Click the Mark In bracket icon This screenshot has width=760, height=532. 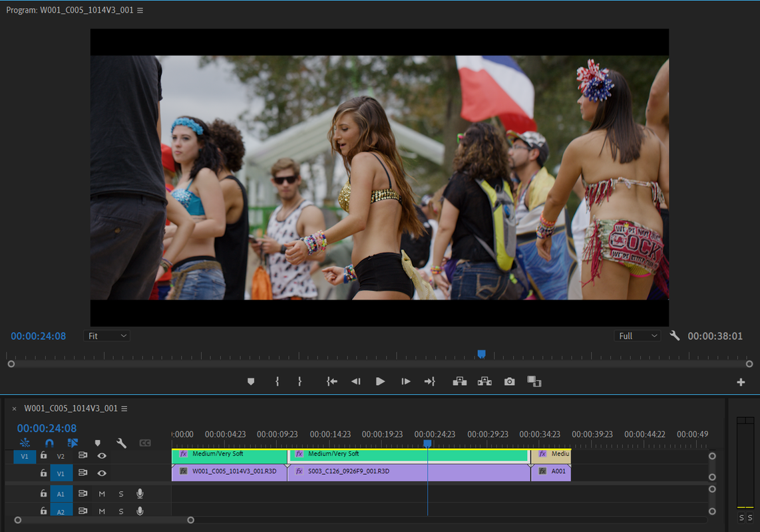278,382
